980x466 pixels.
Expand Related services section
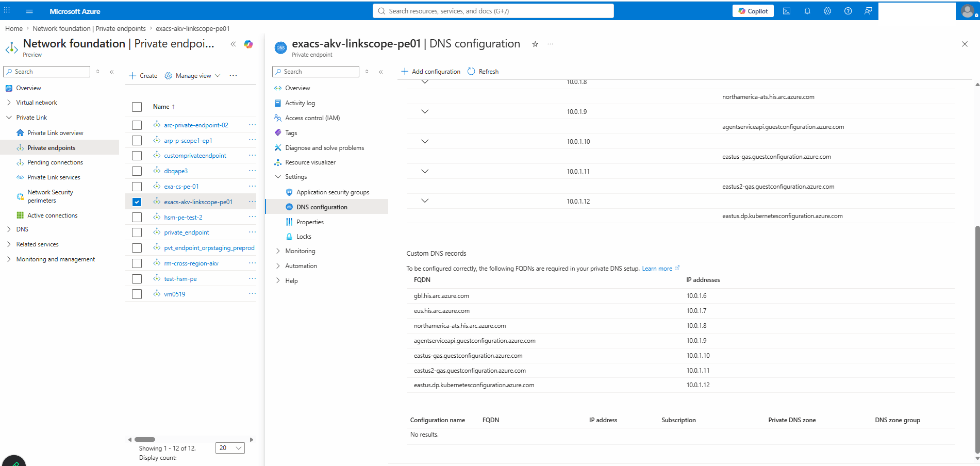(9, 244)
